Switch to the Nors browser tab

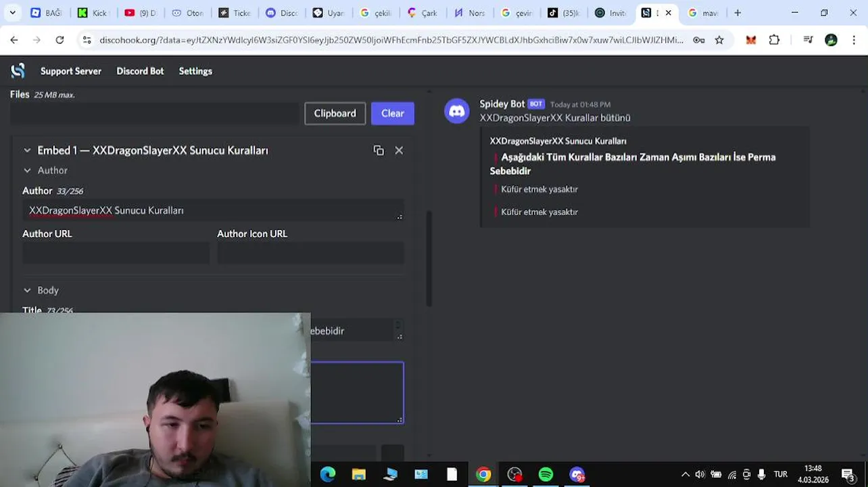(x=468, y=13)
